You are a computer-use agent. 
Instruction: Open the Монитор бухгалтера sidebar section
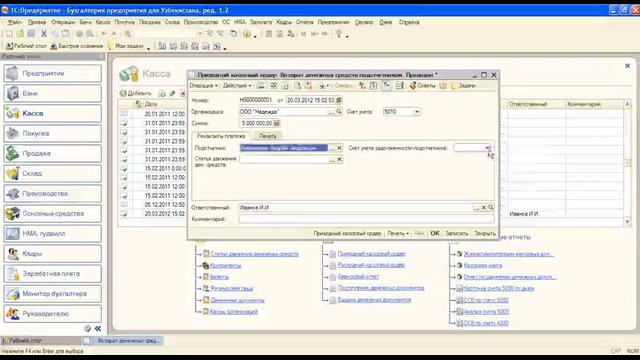53,293
